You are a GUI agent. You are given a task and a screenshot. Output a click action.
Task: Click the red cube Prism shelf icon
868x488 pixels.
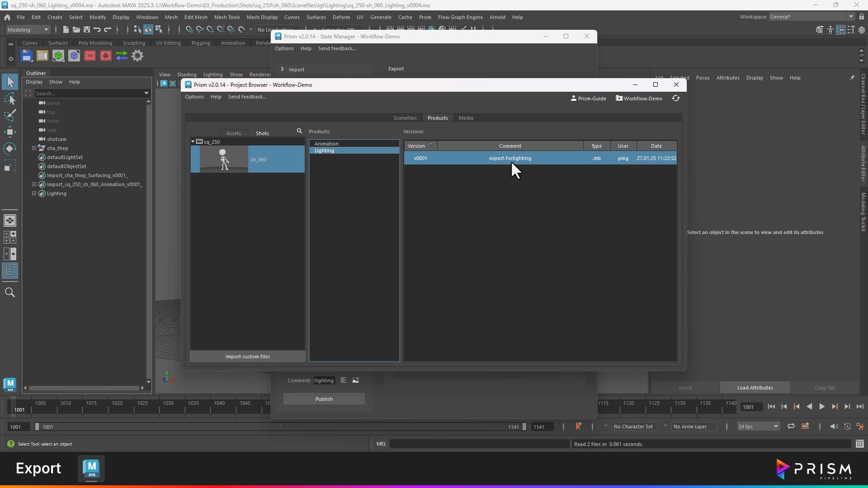point(106,56)
